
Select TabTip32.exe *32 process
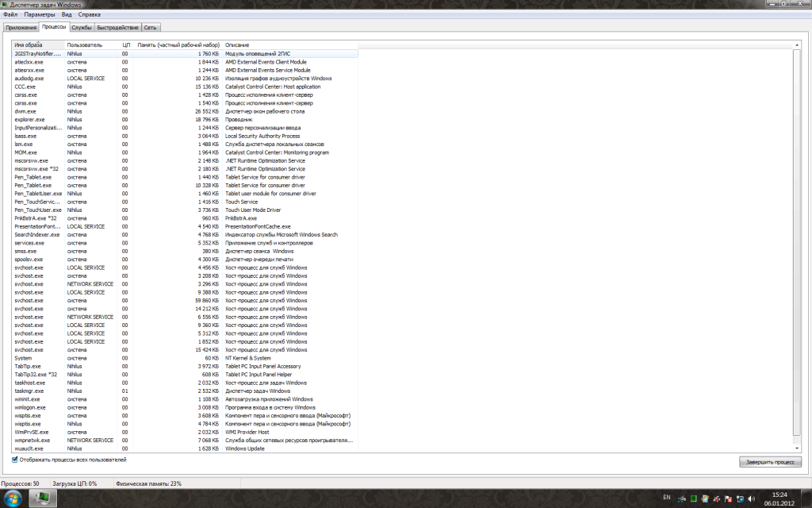[x=185, y=375]
